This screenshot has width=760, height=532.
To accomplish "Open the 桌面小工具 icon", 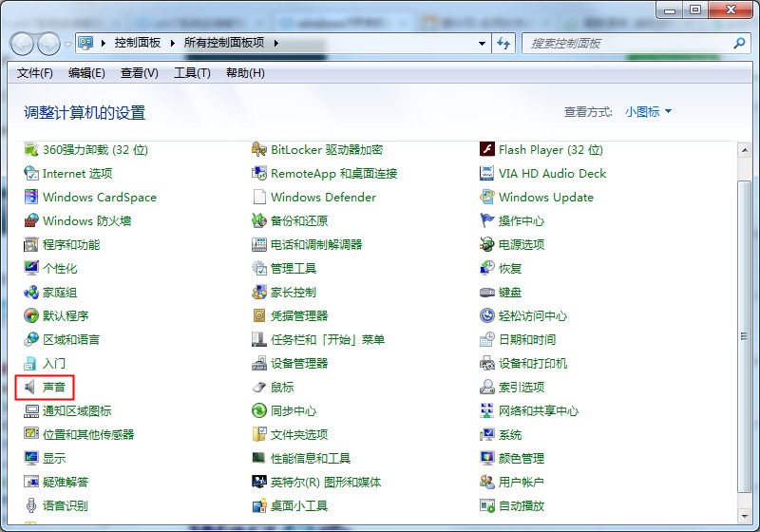I will [x=259, y=505].
